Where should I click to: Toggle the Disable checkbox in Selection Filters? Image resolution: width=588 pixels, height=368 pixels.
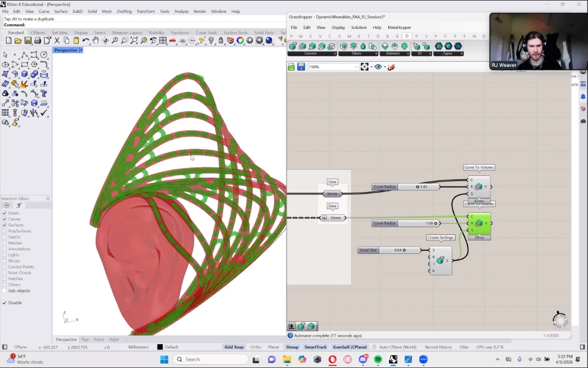point(5,303)
